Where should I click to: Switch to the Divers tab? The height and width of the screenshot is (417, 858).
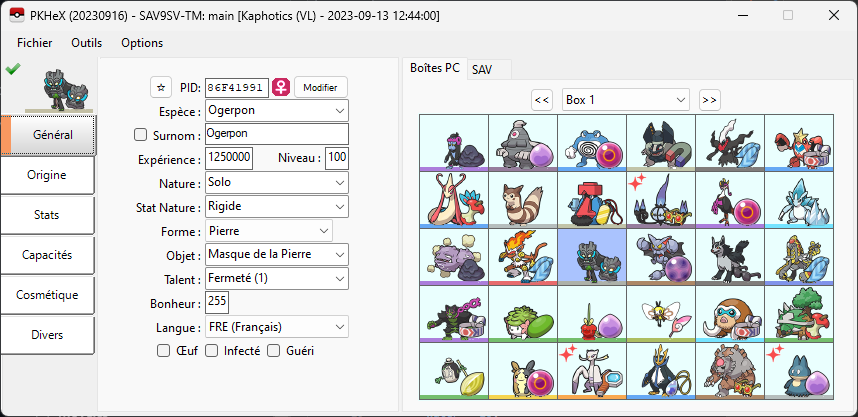point(47,335)
